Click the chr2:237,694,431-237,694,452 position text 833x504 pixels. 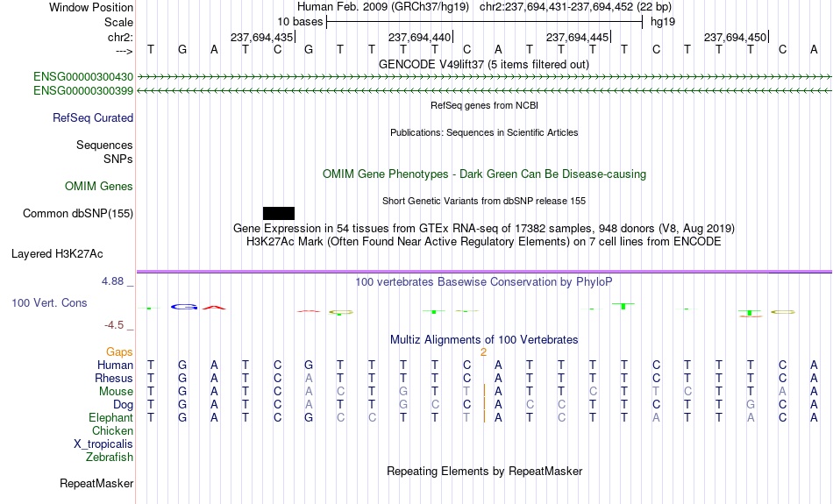[x=575, y=7]
